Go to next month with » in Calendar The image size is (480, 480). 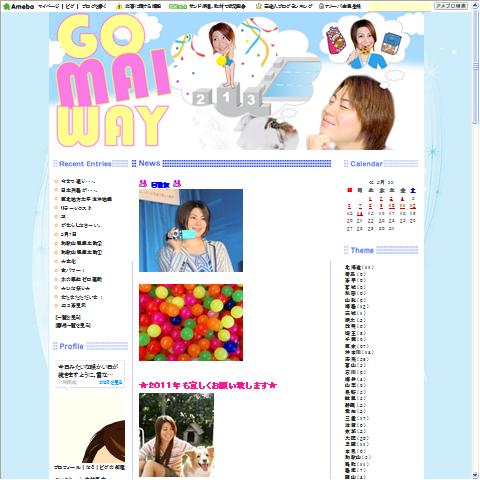point(390,183)
